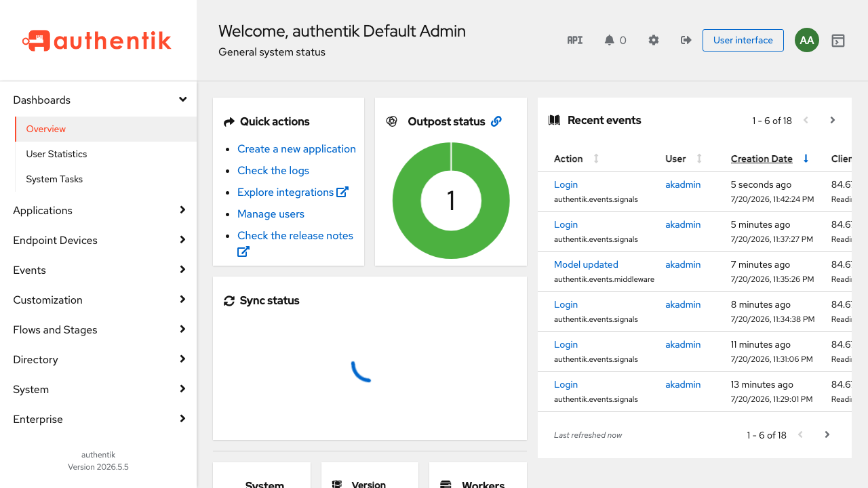The width and height of the screenshot is (868, 488).
Task: Click the Version card heading
Action: [369, 485]
